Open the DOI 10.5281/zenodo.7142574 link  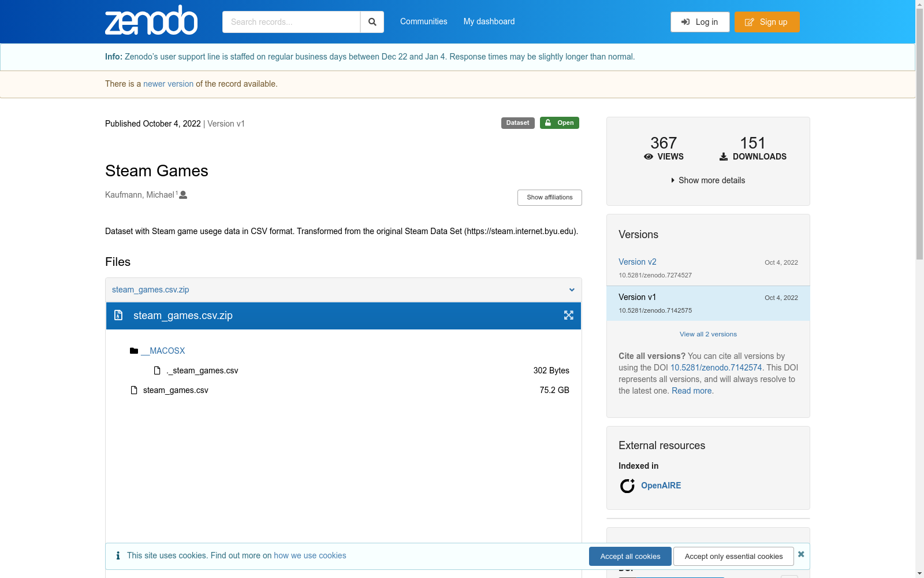click(716, 368)
